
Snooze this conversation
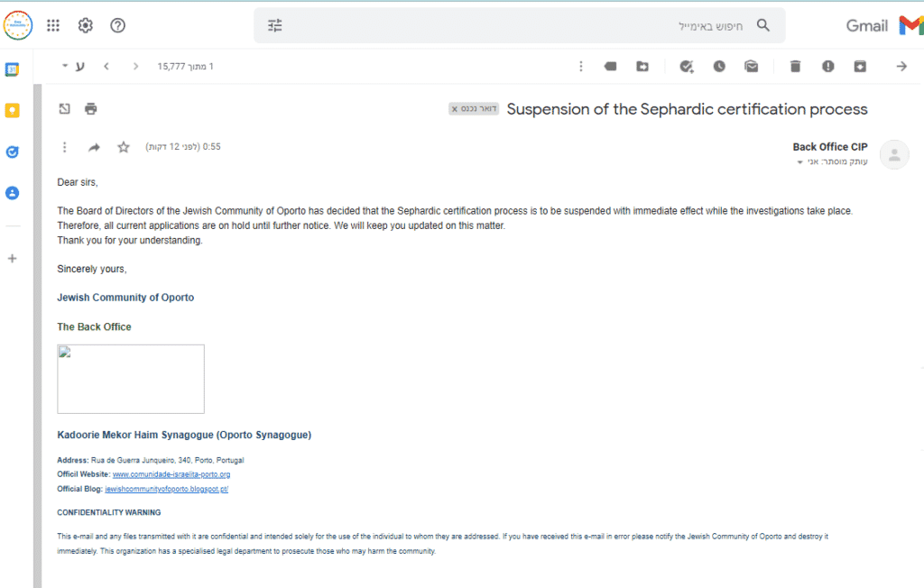(x=719, y=67)
